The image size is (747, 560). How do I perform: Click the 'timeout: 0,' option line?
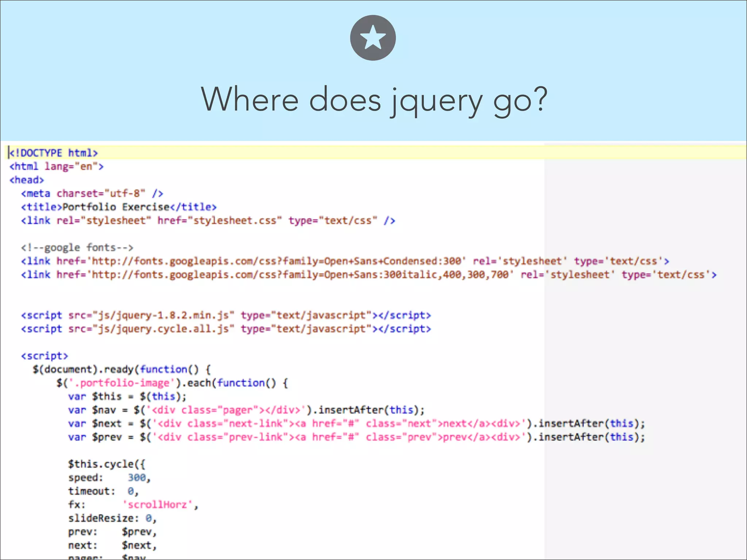[x=104, y=491]
